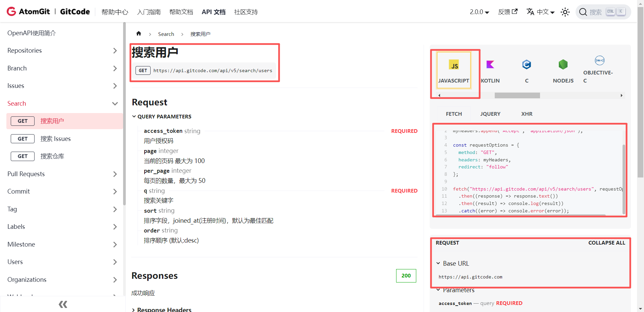Go to home breadcrumb icon
Image resolution: width=644 pixels, height=312 pixels.
pyautogui.click(x=139, y=34)
